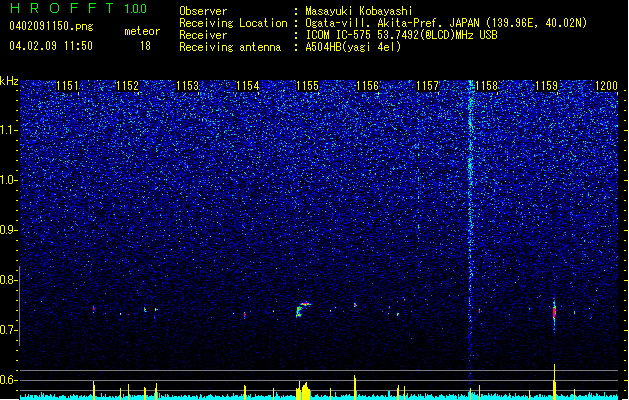
Task: Click the 0.8 kHz axis label
Action: pyautogui.click(x=9, y=280)
